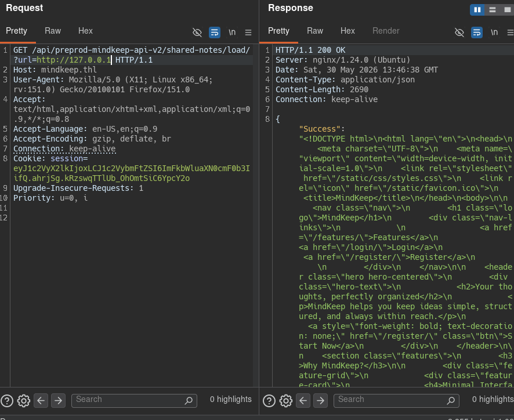The width and height of the screenshot is (514, 420).
Task: Open Response search settings gear
Action: pos(286,401)
